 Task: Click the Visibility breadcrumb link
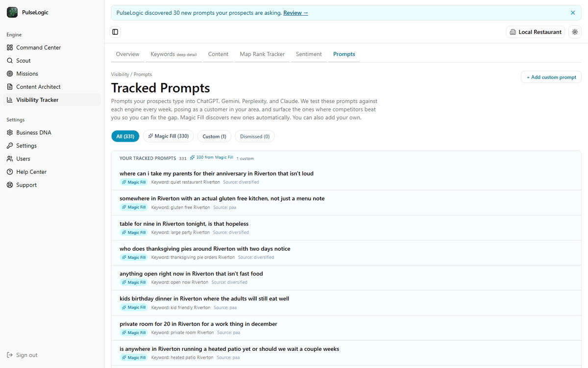tap(120, 75)
